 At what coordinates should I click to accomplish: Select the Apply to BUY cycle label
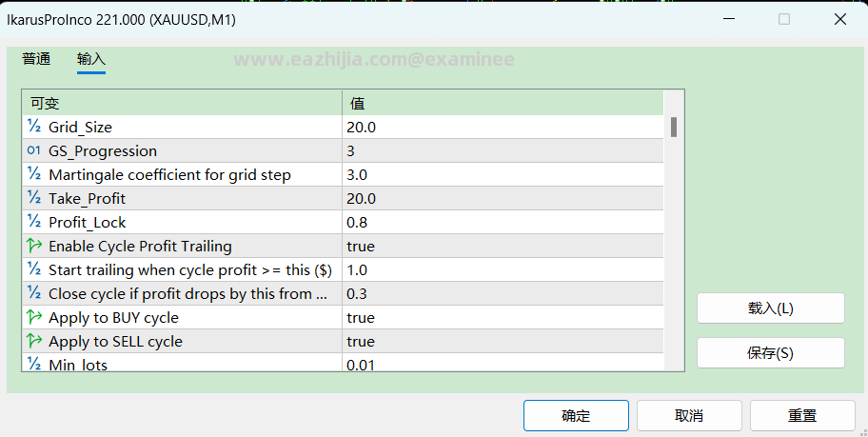coord(113,318)
